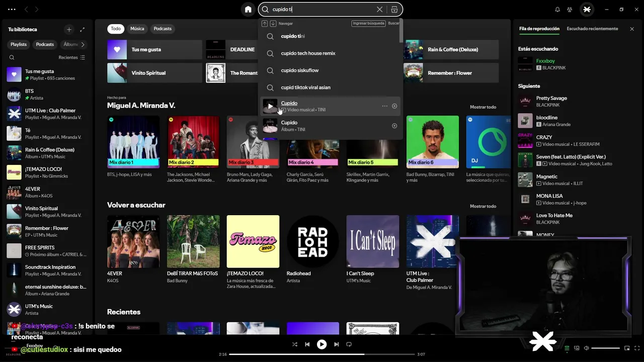The height and width of the screenshot is (362, 644).
Task: Expand Tu biblioteca with arrows icon
Action: point(83,29)
